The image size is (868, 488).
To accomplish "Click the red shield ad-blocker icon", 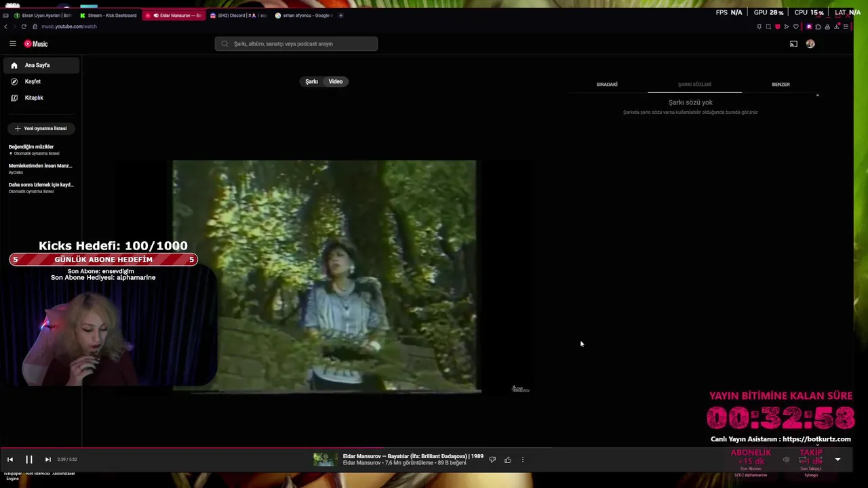I will point(777,26).
